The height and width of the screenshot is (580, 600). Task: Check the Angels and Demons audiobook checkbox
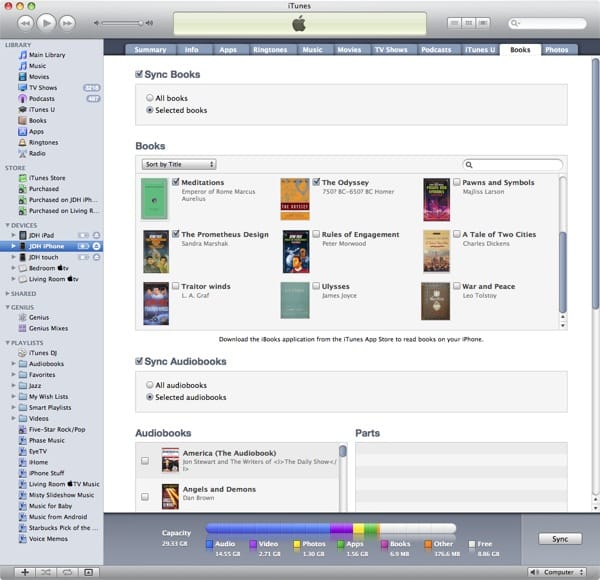pyautogui.click(x=145, y=497)
